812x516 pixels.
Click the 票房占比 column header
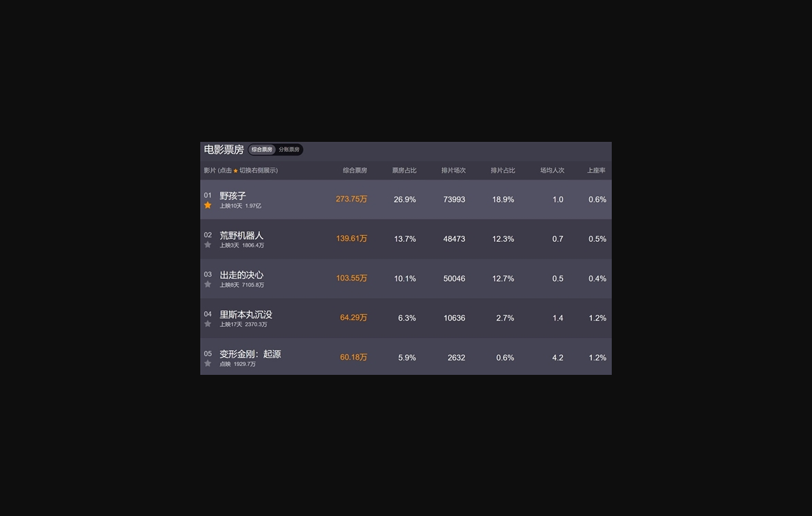(404, 171)
